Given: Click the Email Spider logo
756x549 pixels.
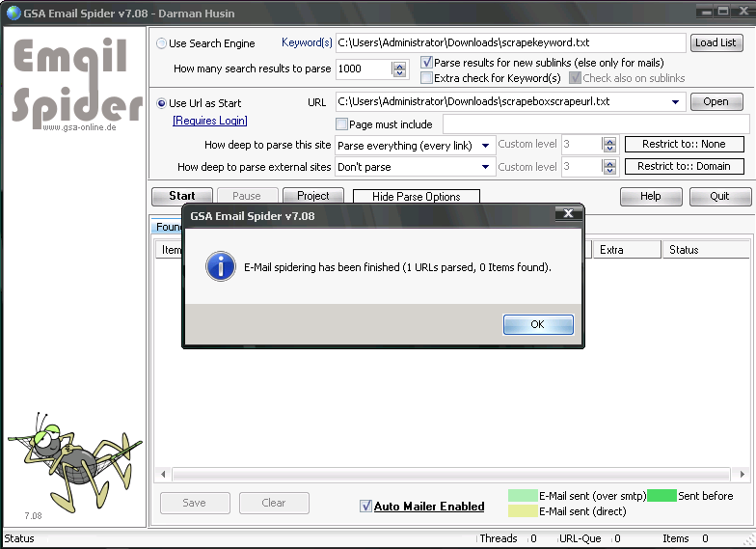Looking at the screenshot, I should click(76, 83).
